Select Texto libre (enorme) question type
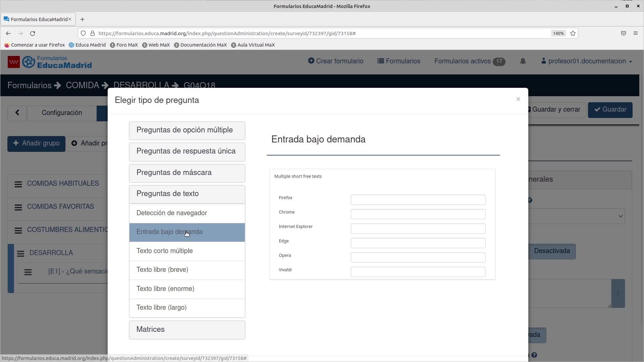The width and height of the screenshot is (644, 362). pyautogui.click(x=187, y=289)
